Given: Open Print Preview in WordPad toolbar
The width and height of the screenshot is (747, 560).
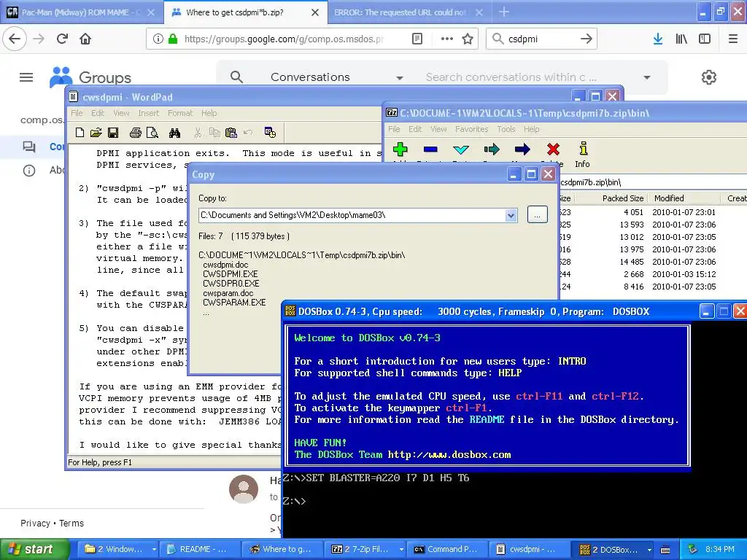Looking at the screenshot, I should pyautogui.click(x=152, y=133).
